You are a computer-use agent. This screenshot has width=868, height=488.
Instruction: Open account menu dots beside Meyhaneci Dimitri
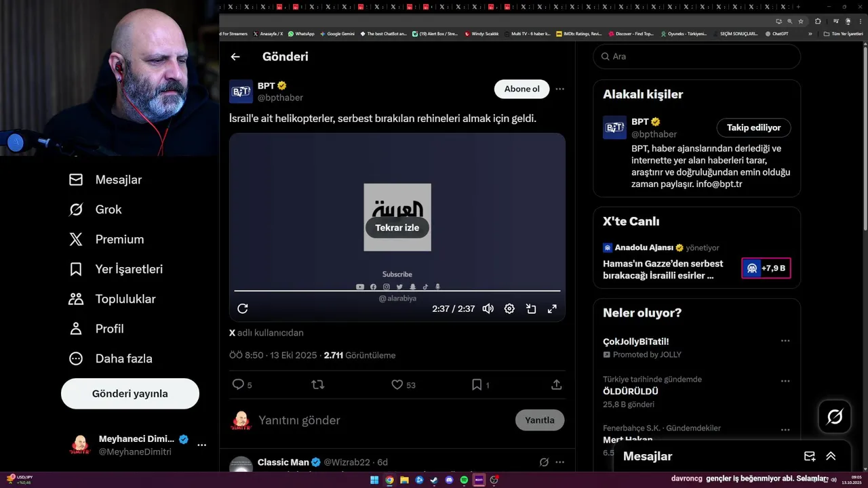point(201,445)
